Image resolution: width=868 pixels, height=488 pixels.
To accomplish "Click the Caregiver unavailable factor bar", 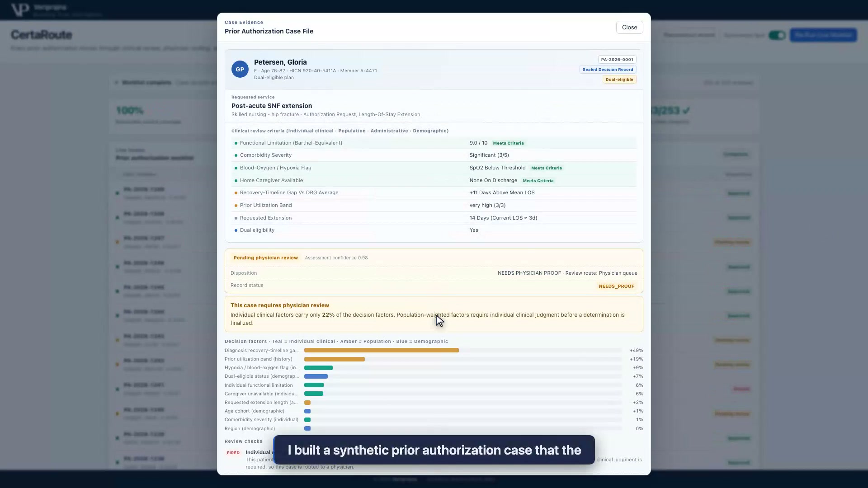I will coord(314,394).
